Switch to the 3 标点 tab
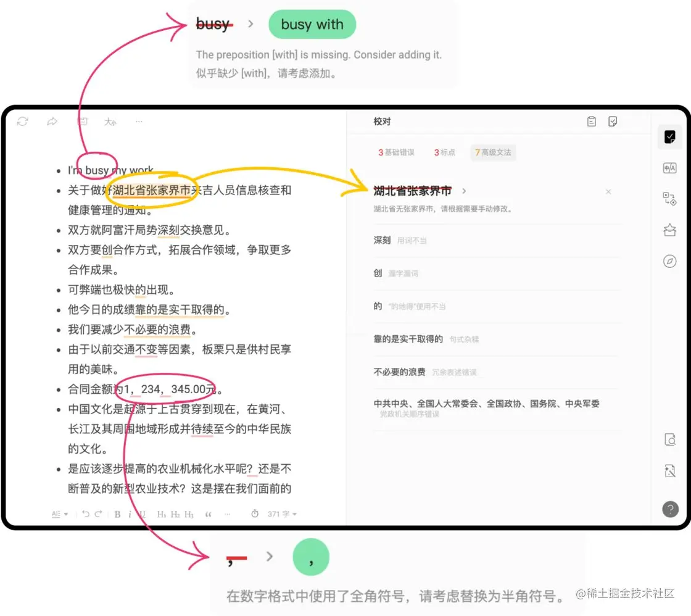The width and height of the screenshot is (691, 616). [444, 152]
